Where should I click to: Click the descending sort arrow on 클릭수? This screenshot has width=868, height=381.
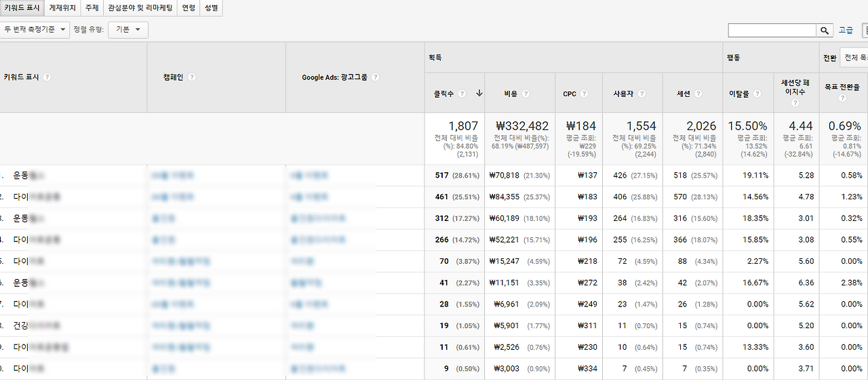click(x=479, y=94)
